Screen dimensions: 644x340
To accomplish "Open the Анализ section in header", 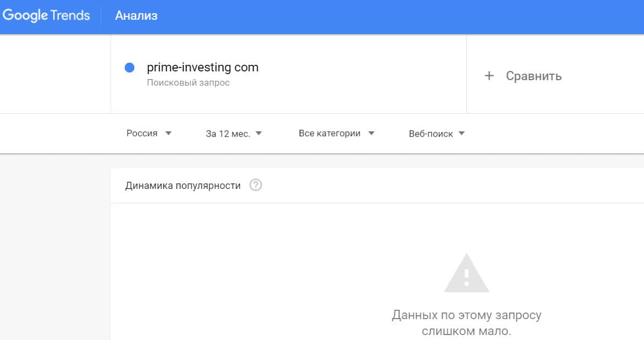I will [136, 16].
